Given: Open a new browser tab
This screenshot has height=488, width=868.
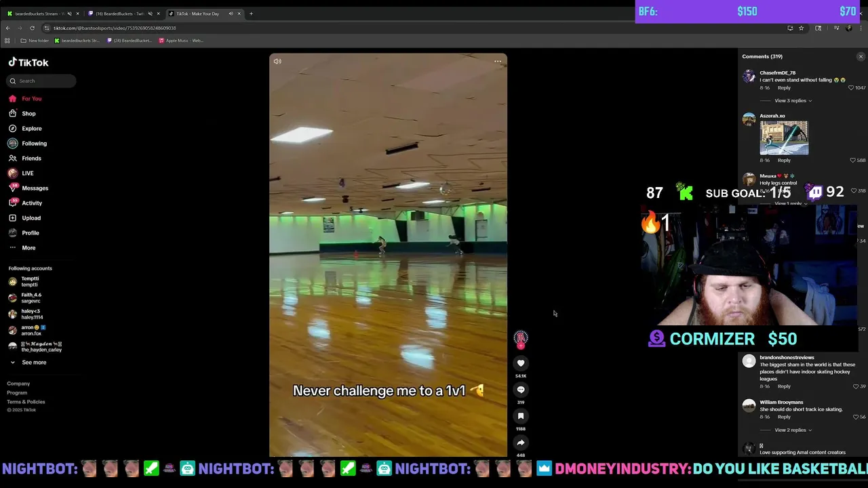Looking at the screenshot, I should [x=251, y=14].
